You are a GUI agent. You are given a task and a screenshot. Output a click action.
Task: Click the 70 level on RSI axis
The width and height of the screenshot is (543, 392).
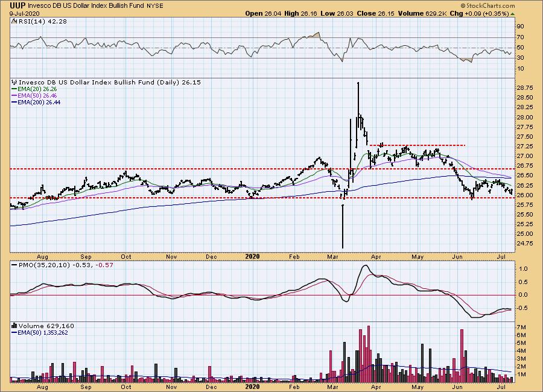click(520, 37)
